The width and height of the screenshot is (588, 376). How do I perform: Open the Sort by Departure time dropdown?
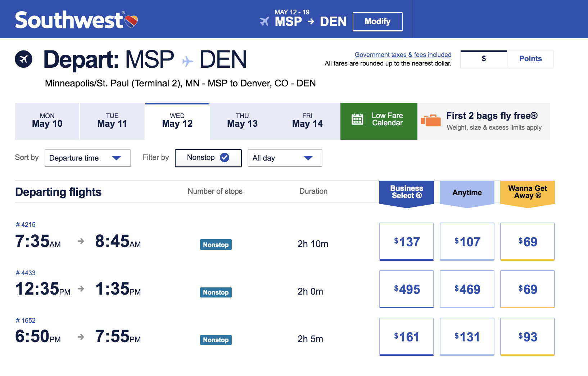pos(87,158)
